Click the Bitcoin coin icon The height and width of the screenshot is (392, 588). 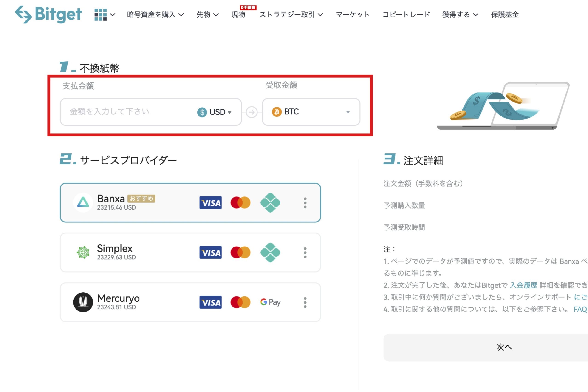point(276,112)
